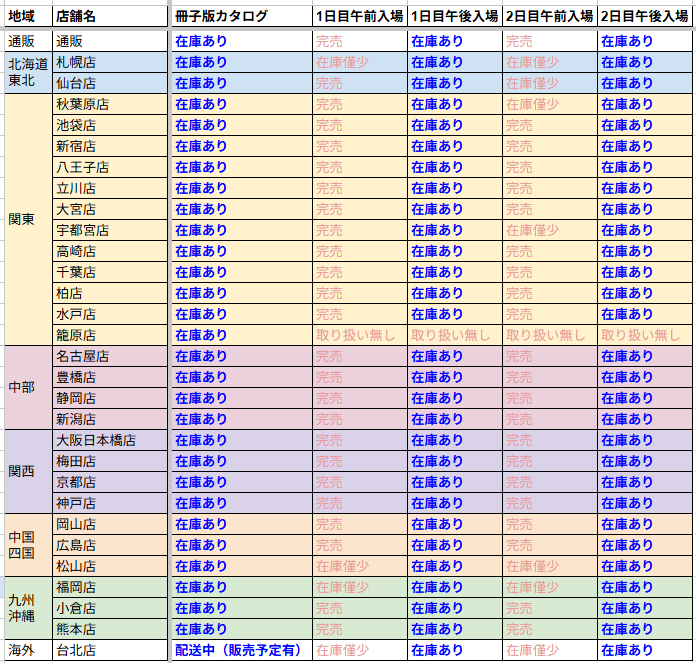Select 台北店 1日目午前入場 在庫僅少 cell

[360, 650]
